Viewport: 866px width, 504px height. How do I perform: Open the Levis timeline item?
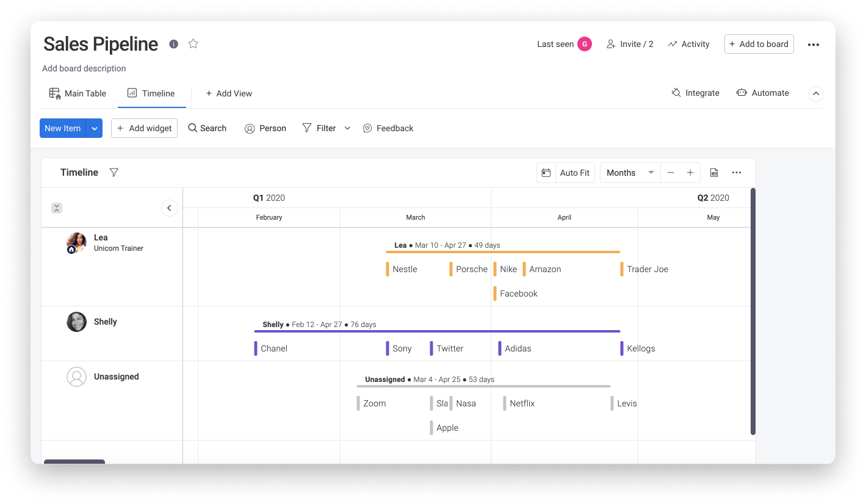tap(624, 403)
